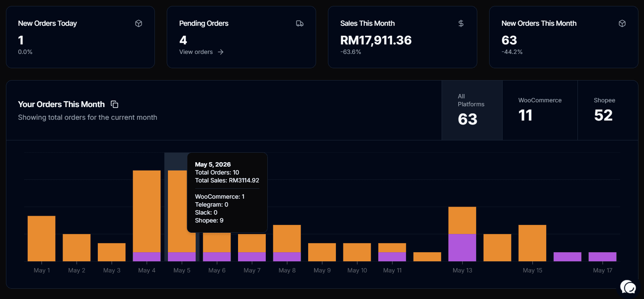Viewport: 644px width, 299px height.
Task: Click 'WooCommerce: 1' in the tooltip
Action: click(x=220, y=197)
